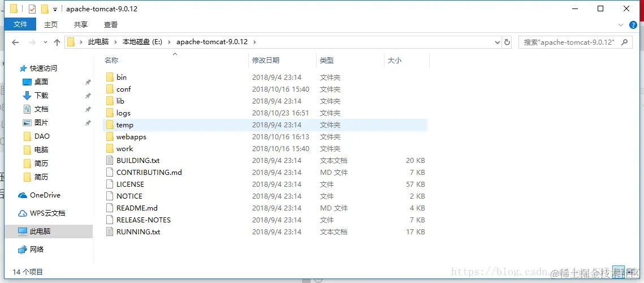Open Explorer help question mark
This screenshot has height=283, width=644.
[x=633, y=25]
